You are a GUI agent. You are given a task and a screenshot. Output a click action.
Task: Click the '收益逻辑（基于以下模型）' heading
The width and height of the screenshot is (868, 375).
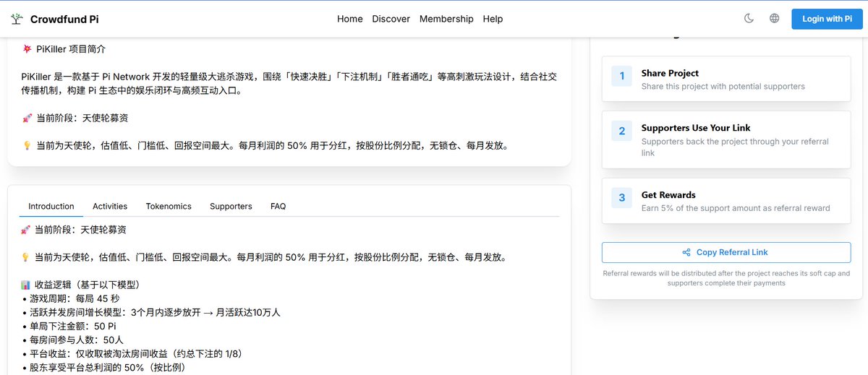(87, 285)
